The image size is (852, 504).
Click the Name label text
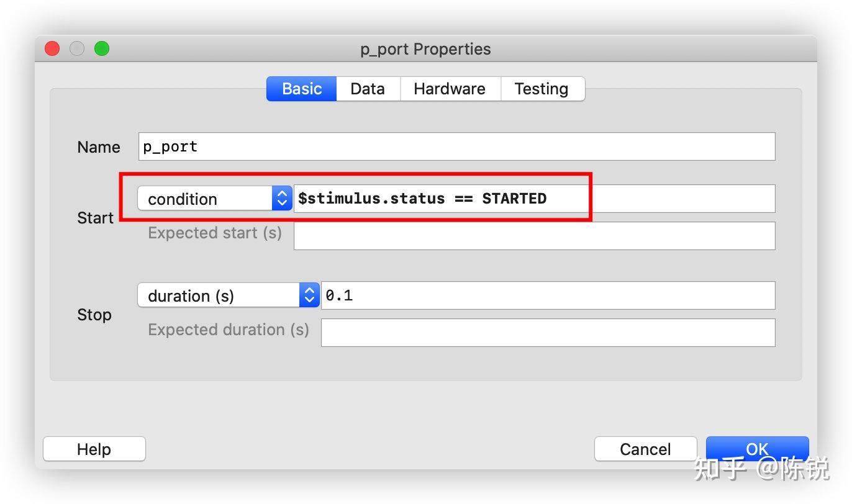tap(99, 147)
